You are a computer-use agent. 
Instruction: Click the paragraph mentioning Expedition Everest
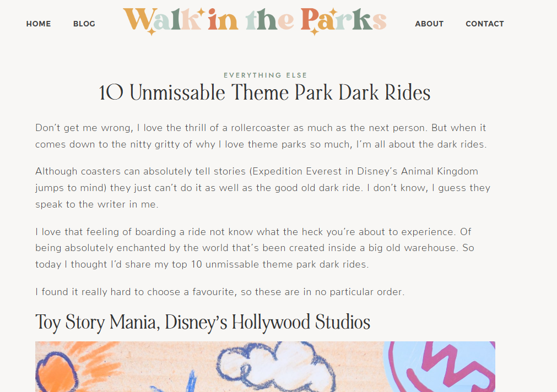(262, 188)
